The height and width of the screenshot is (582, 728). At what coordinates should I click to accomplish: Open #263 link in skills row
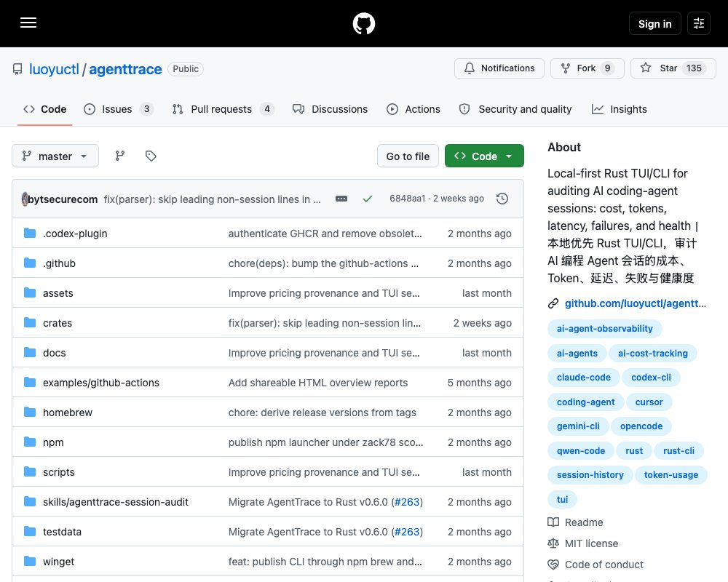407,502
